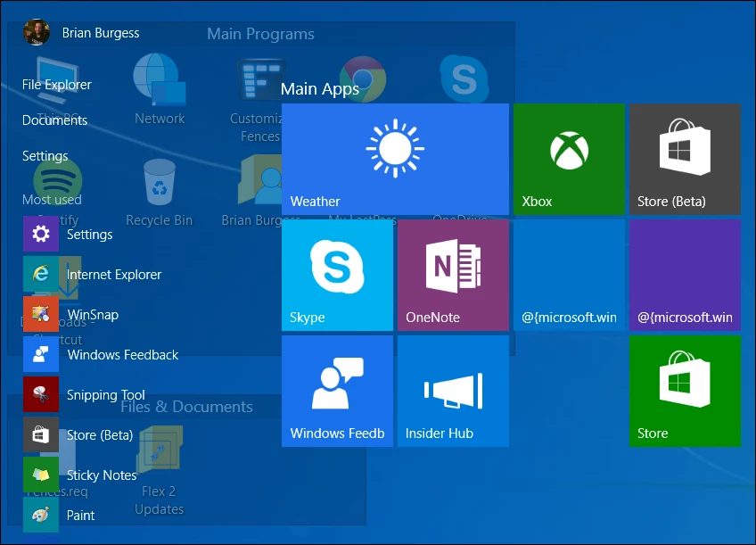
Task: Open the Weather tile
Action: coord(395,159)
